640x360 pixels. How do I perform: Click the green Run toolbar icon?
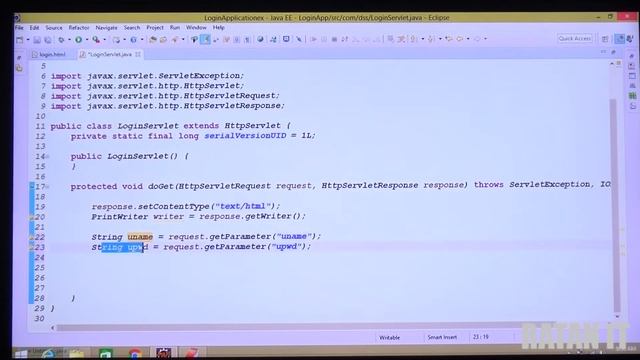click(x=78, y=40)
